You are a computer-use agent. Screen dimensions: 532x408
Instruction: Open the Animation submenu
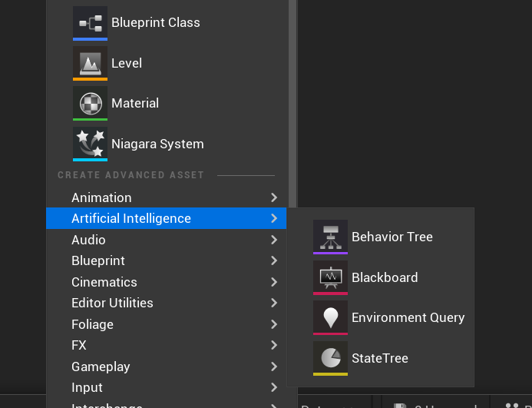point(167,197)
